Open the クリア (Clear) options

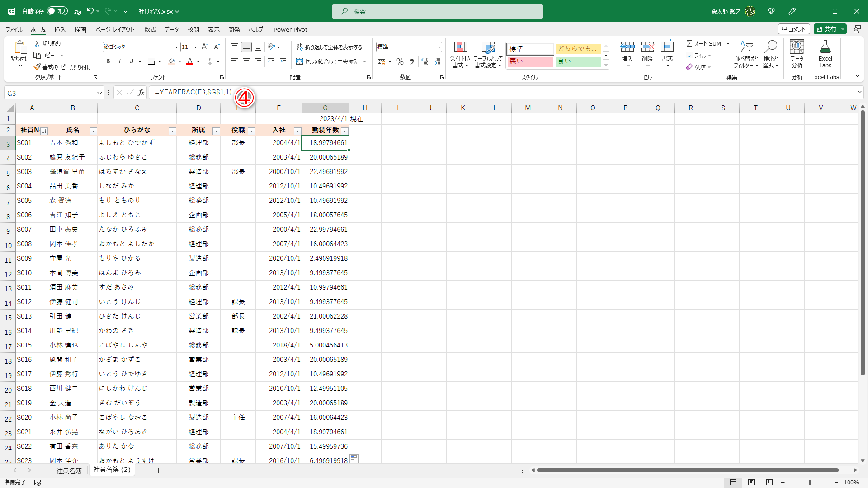[x=698, y=66]
